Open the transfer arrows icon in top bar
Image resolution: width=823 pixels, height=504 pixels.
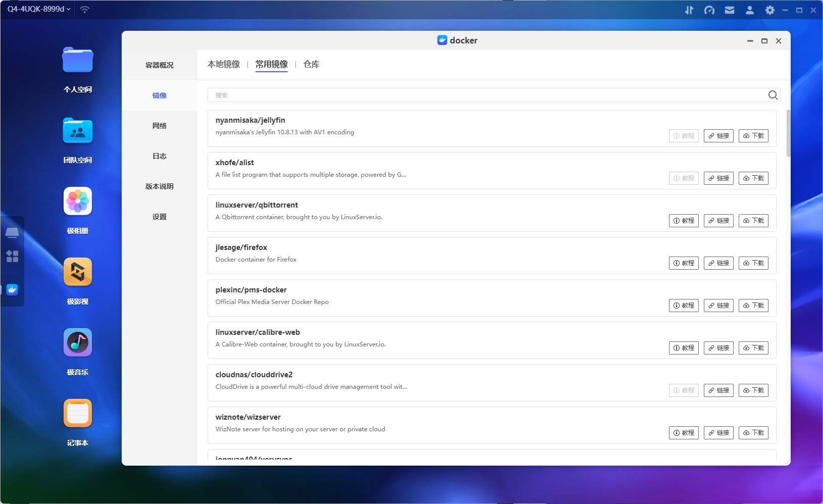coord(689,10)
